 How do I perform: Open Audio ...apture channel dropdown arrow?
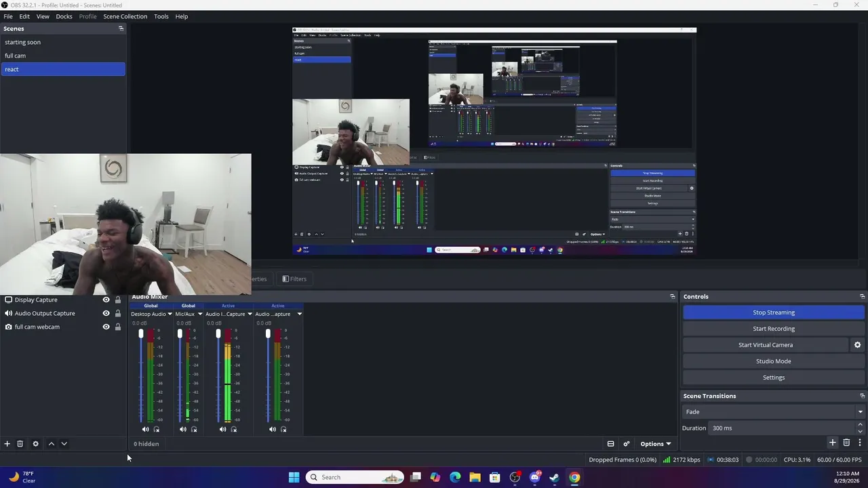(299, 314)
